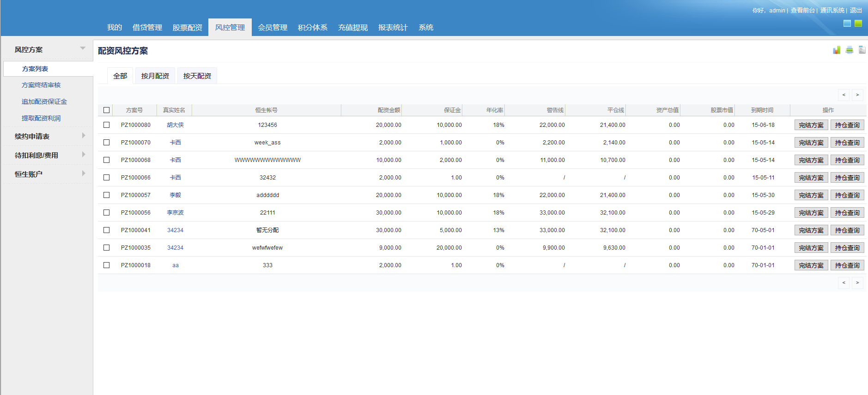This screenshot has height=395, width=868.
Task: Go to the next page using the top pager arrow
Action: (857, 95)
